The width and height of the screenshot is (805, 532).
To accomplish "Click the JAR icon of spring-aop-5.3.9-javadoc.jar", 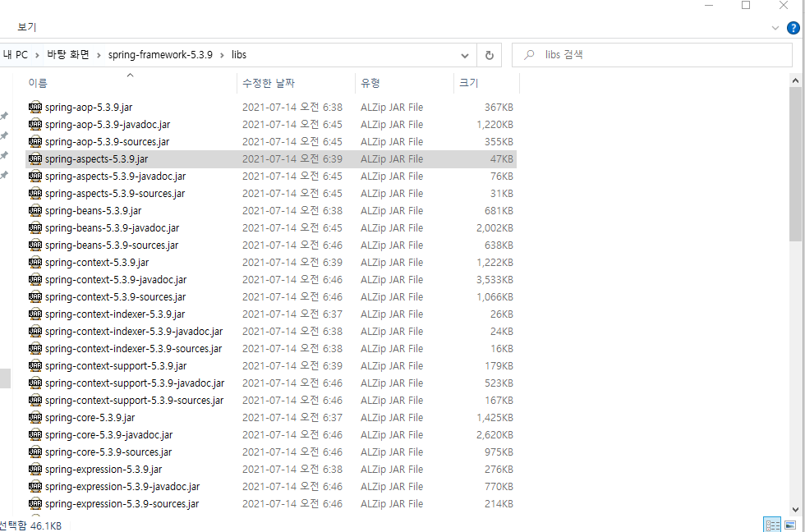I will tap(34, 124).
